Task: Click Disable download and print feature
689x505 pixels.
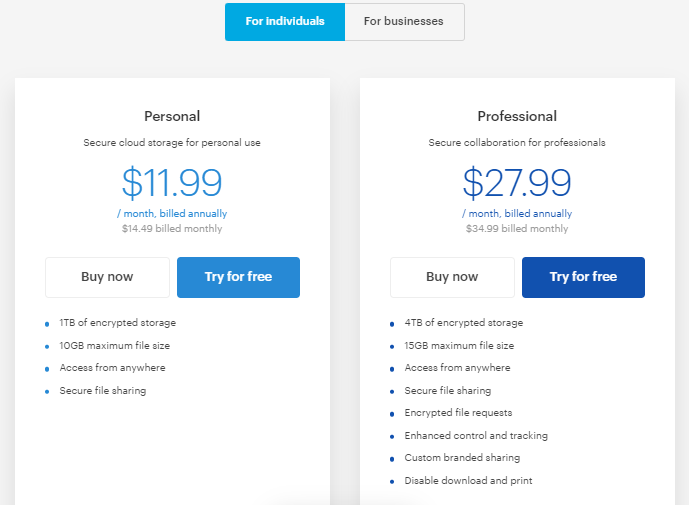Action: tap(468, 480)
